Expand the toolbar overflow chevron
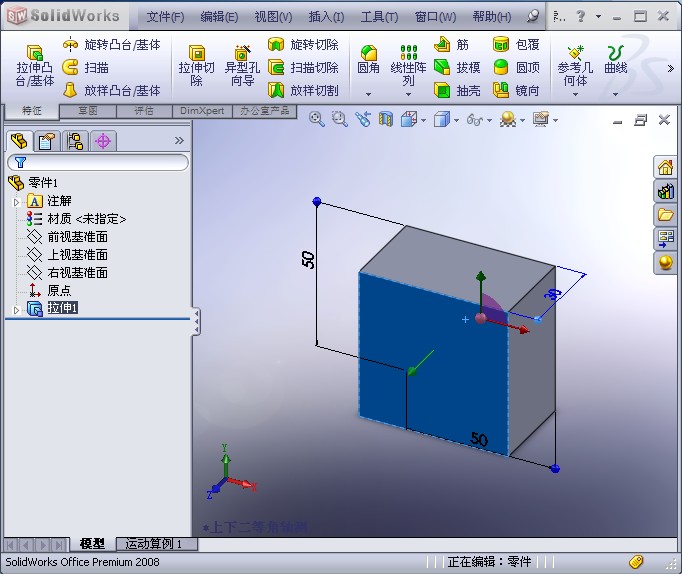 click(670, 68)
